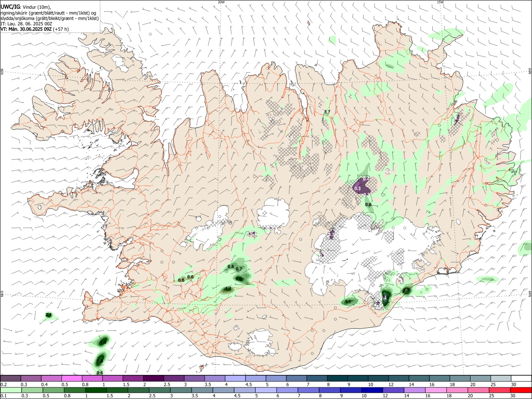532x399 pixels.
Task: Click the "0.1" label in the rain legend
Action: tap(3, 396)
